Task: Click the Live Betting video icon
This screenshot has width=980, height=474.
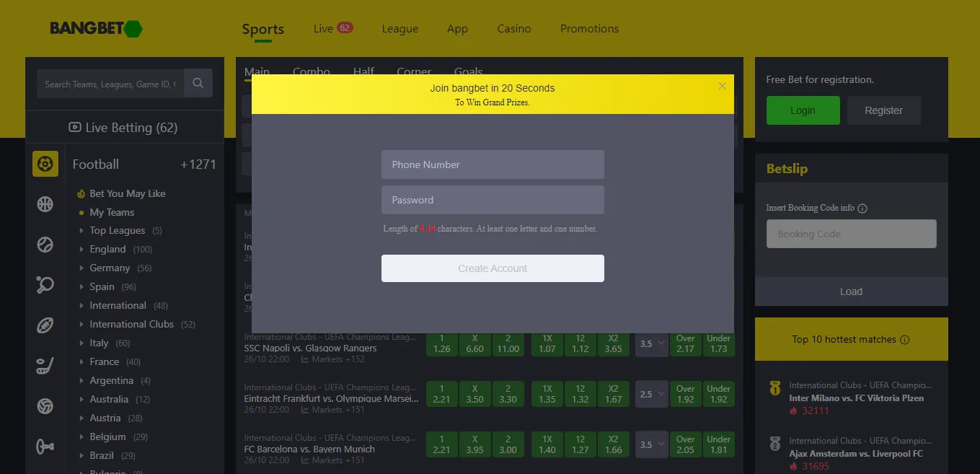Action: 74,128
